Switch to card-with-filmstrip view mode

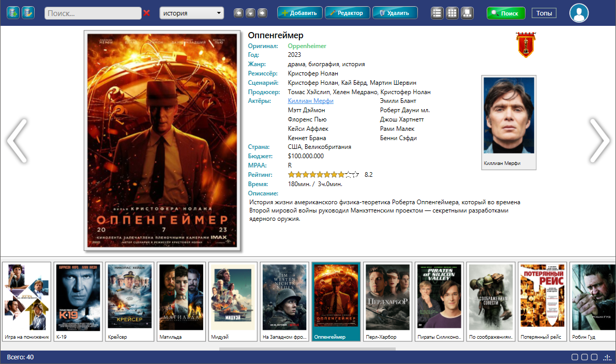point(467,13)
